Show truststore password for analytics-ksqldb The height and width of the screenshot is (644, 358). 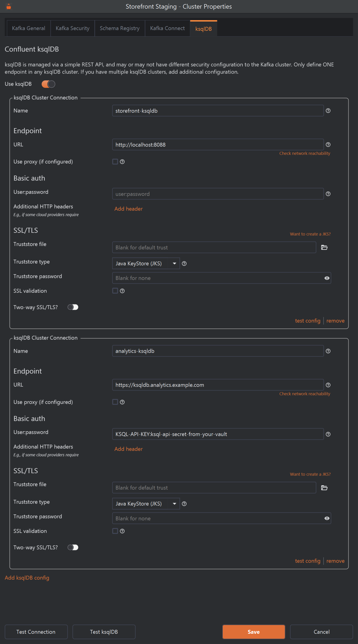(327, 518)
